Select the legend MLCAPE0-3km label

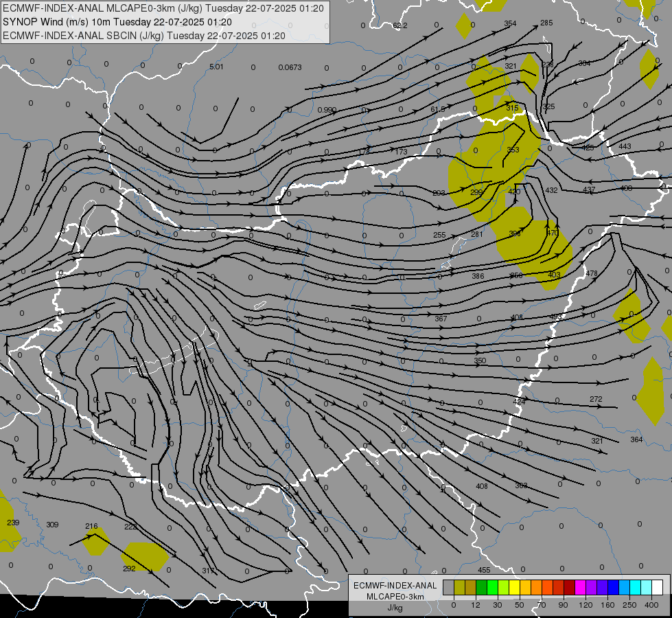[x=395, y=597]
